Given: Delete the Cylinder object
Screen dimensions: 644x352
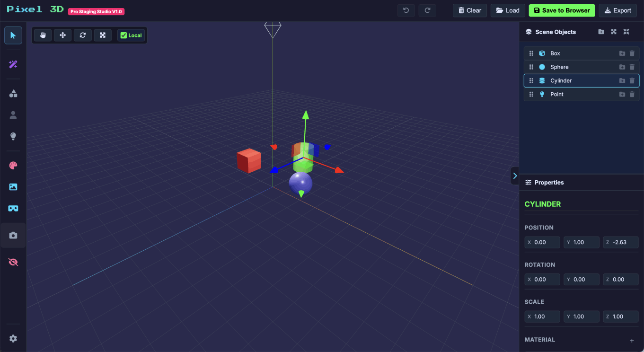Looking at the screenshot, I should coord(632,81).
